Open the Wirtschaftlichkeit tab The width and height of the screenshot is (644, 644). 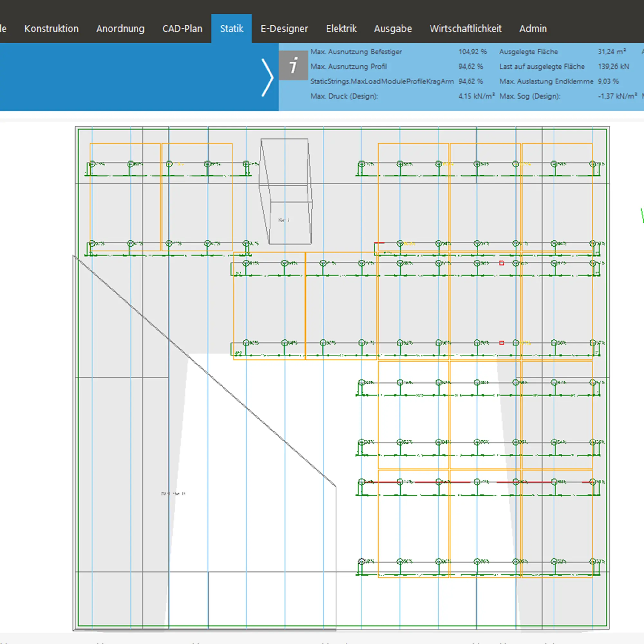(x=465, y=29)
